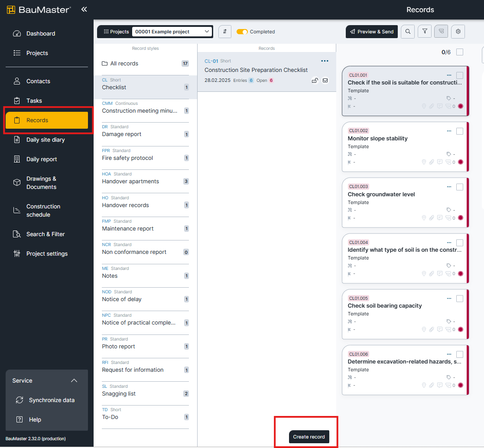The image size is (484, 448).
Task: Check the box on entry CL01.002
Action: coord(460,131)
